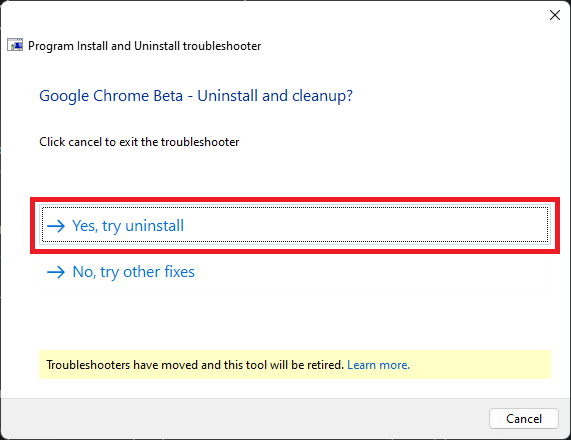
Task: Select the 'No, try other fixes' text label
Action: point(134,272)
